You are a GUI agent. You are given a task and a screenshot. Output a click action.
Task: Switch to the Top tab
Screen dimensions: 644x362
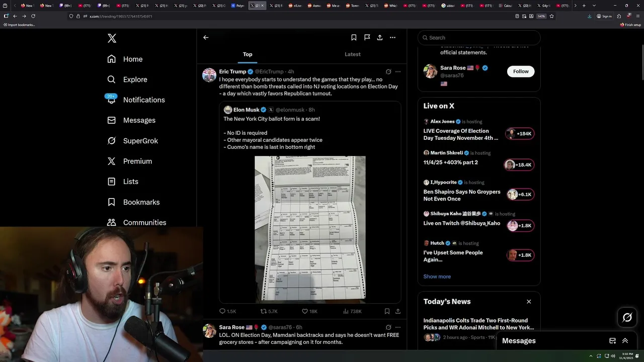point(248,54)
